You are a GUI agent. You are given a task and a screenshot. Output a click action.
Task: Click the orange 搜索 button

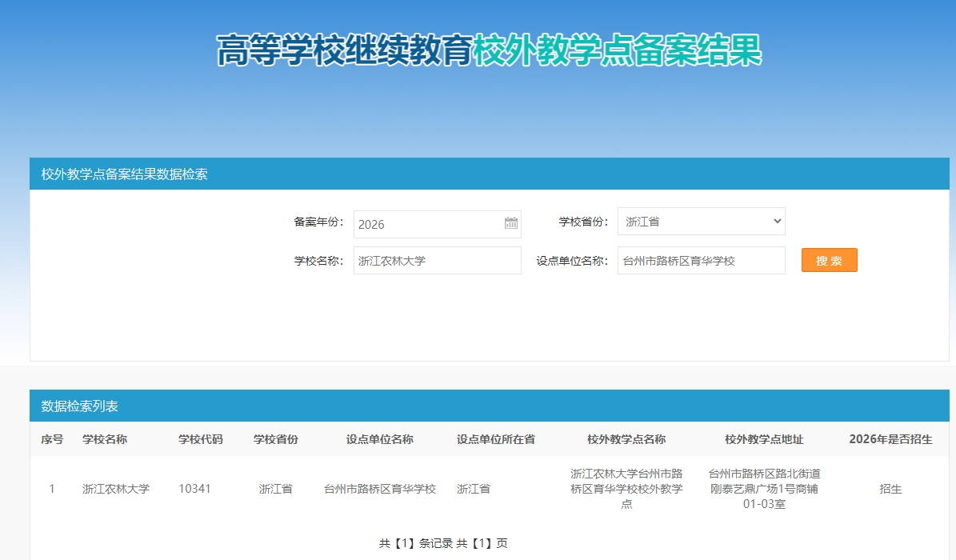click(x=829, y=261)
